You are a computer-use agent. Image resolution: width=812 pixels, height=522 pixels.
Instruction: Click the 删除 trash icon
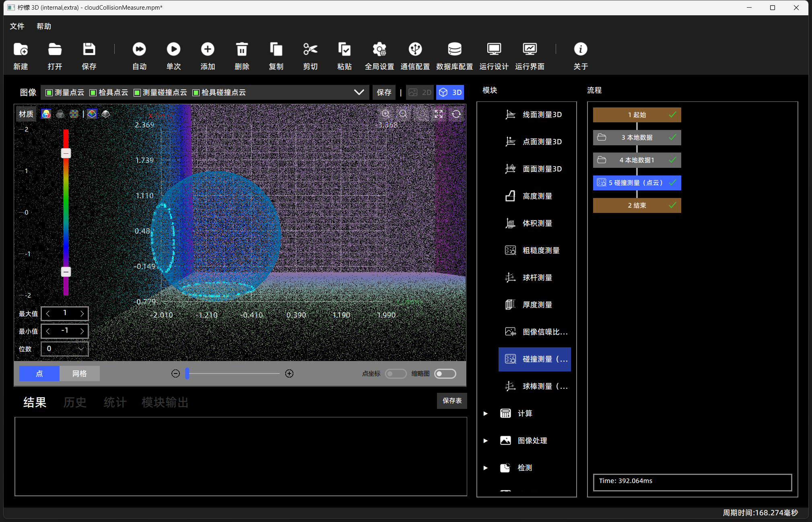tap(242, 50)
